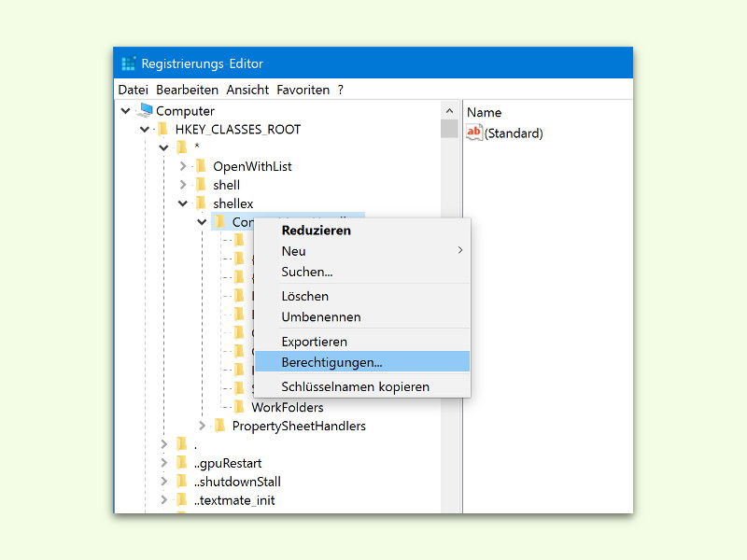
Task: Choose Exportieren in the context menu
Action: point(362,342)
